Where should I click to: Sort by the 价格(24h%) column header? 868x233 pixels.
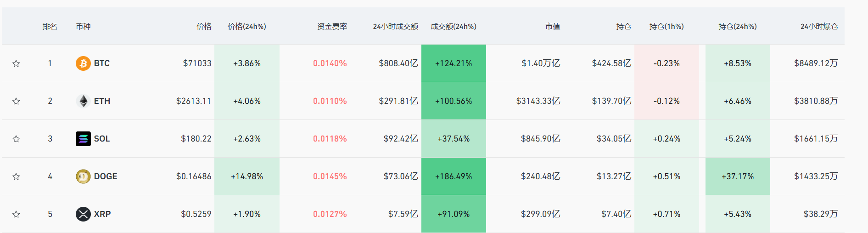tap(247, 27)
